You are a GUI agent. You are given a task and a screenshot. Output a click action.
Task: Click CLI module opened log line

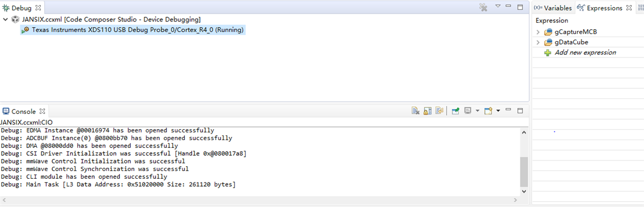84,177
